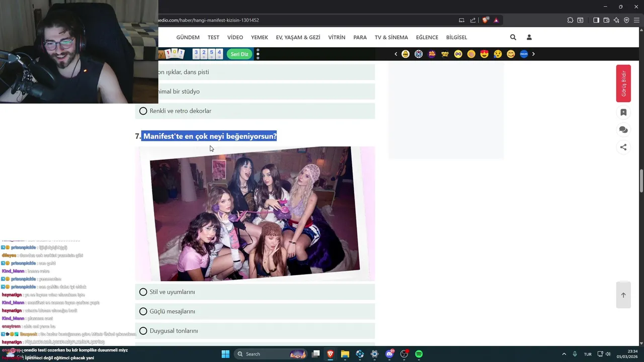
Task: Open comments via the chat bubble icon
Action: pyautogui.click(x=623, y=130)
